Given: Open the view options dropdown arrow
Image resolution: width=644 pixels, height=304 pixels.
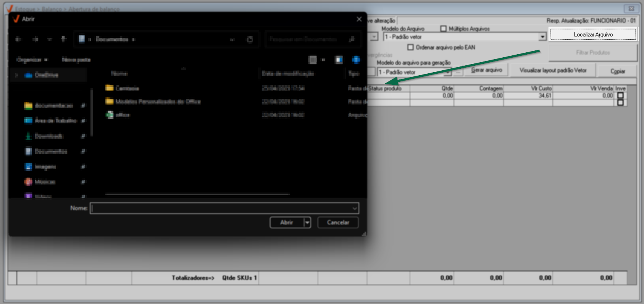Looking at the screenshot, I should pyautogui.click(x=323, y=60).
